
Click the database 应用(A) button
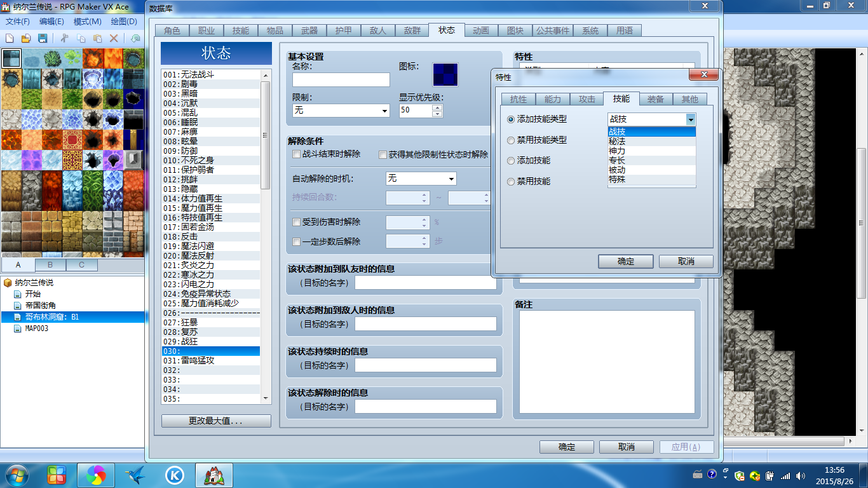[686, 447]
